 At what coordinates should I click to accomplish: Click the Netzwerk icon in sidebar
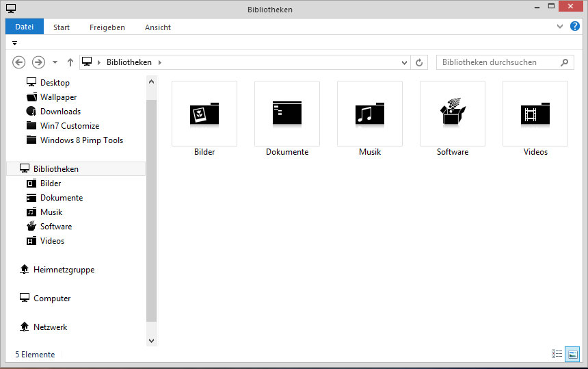25,327
